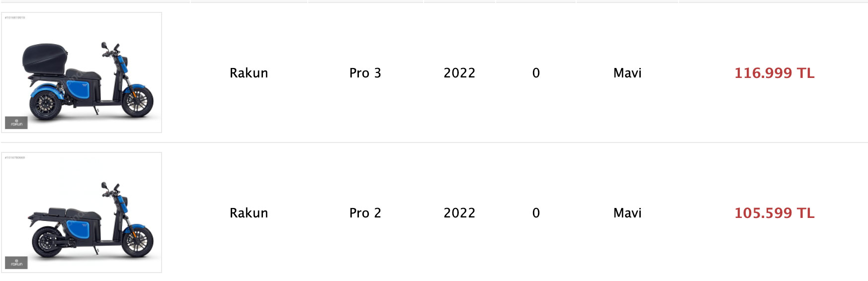Viewport: 868px width, 281px height.
Task: Click the year 2022 in the Pro 3 row
Action: pos(459,73)
